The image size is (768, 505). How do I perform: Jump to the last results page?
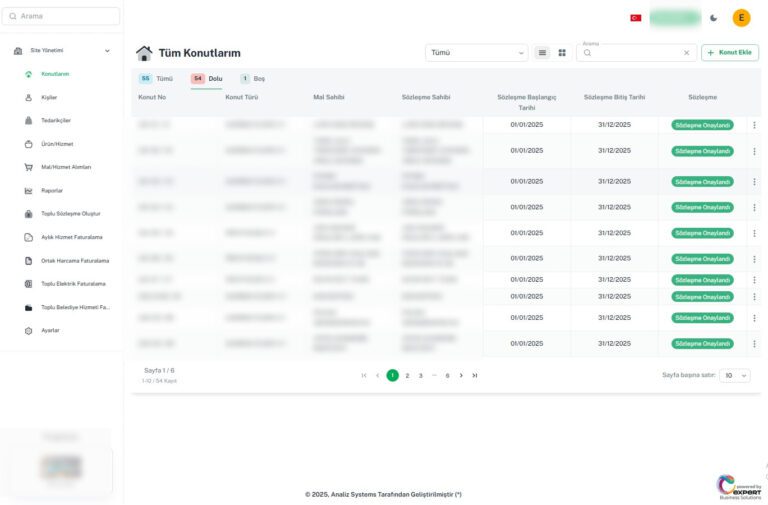pos(475,375)
